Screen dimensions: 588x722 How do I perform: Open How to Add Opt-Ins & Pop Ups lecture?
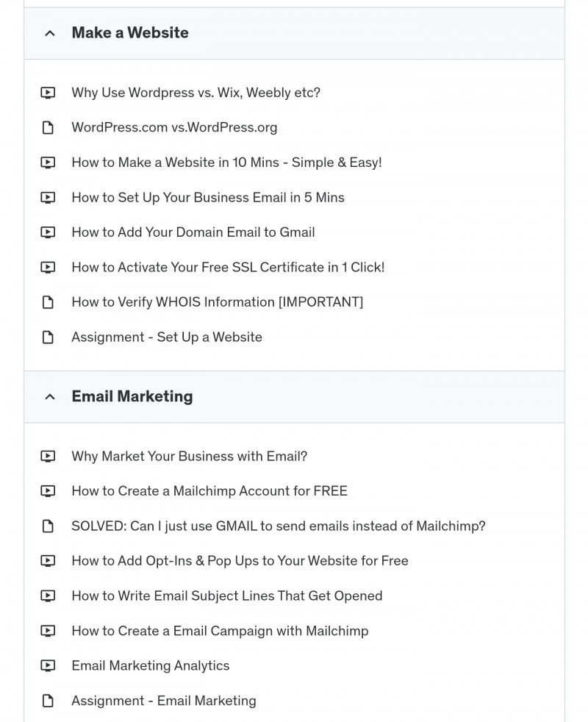point(240,561)
